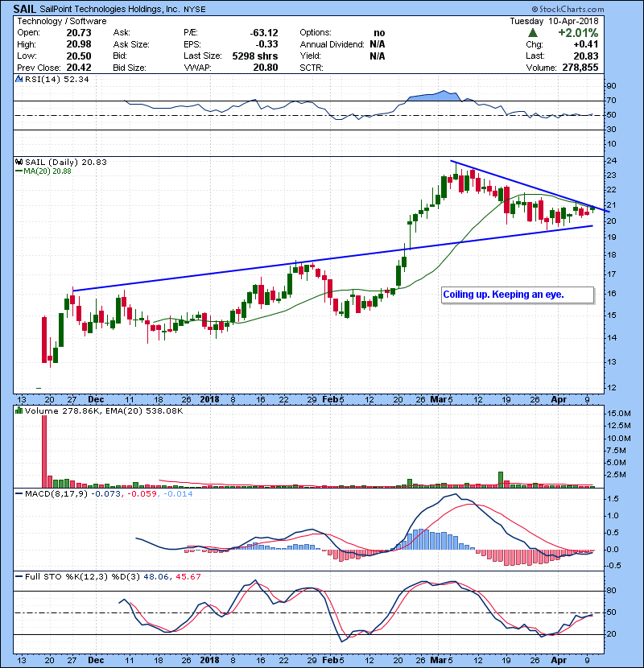Click the Options value 'no'

coord(379,33)
